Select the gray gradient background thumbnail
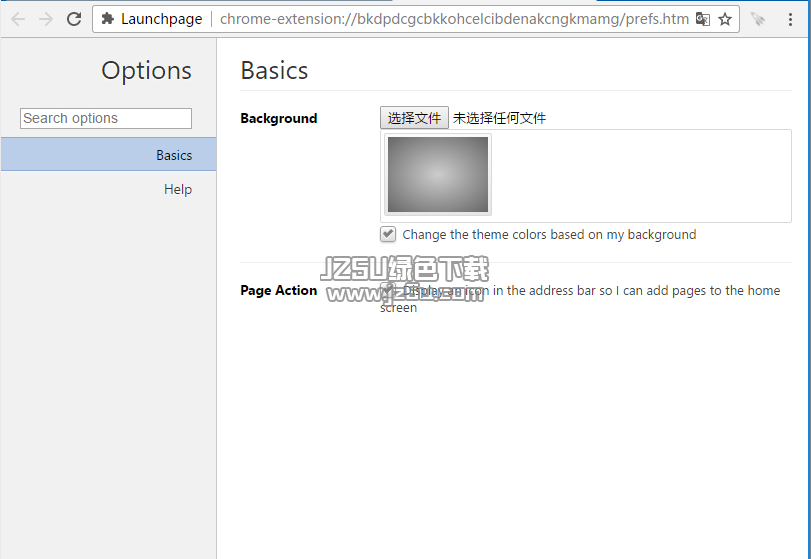This screenshot has height=559, width=811. coord(438,175)
